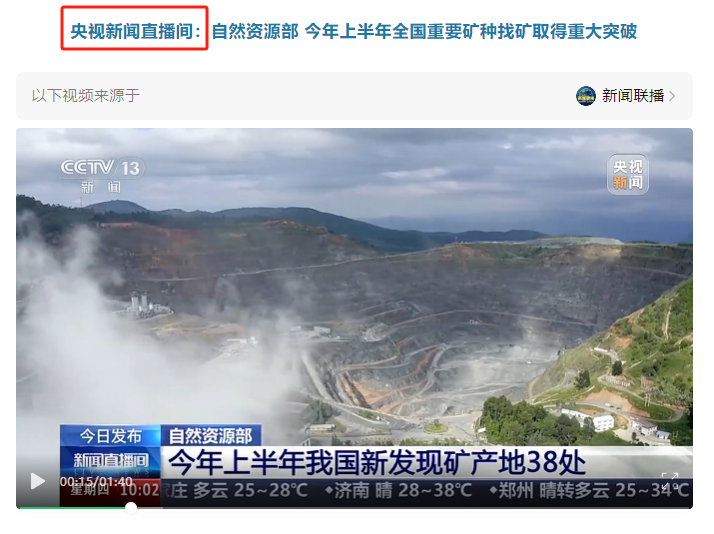Click the 新闻直播间 logo in video

[x=111, y=462]
